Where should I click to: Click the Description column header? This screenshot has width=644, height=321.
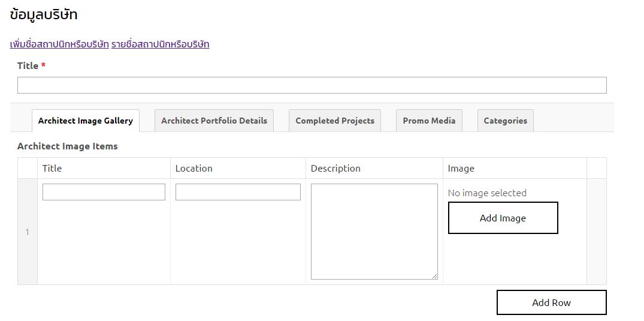point(335,169)
